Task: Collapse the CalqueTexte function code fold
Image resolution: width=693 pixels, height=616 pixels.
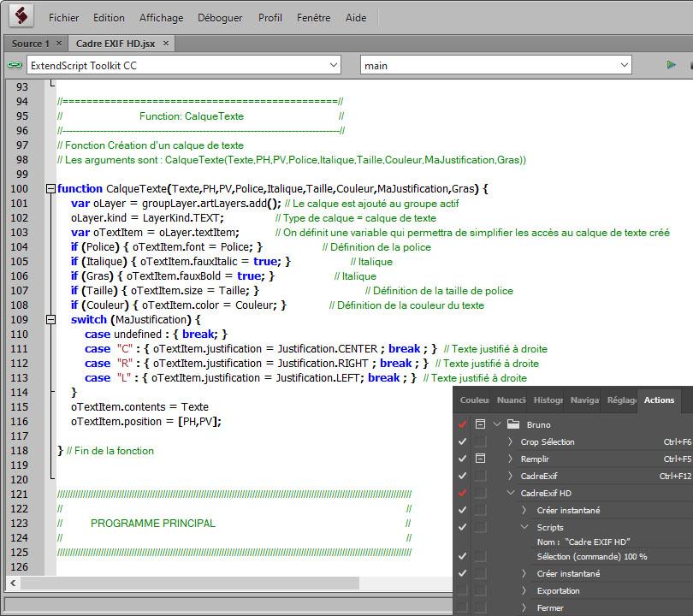Action: (x=50, y=189)
